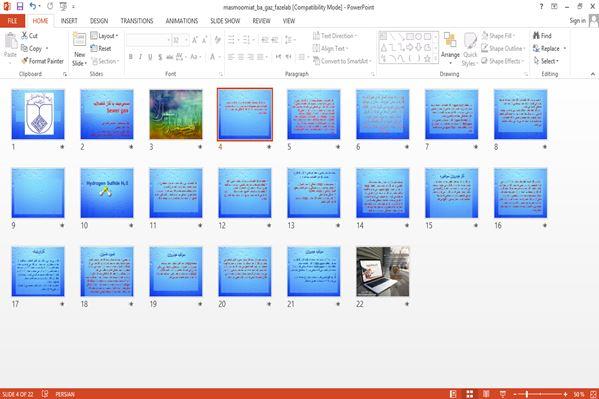Start Slide Show from status bar
599x399 pixels.
[503, 394]
